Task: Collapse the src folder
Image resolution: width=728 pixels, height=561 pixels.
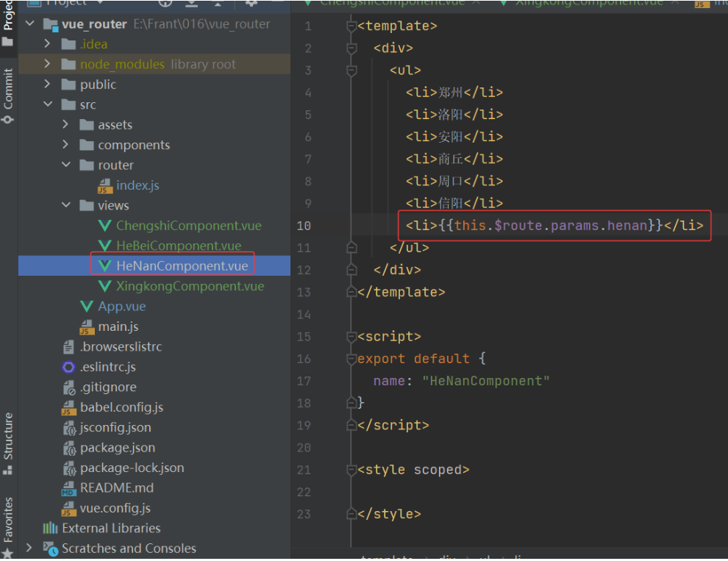Action: click(48, 104)
